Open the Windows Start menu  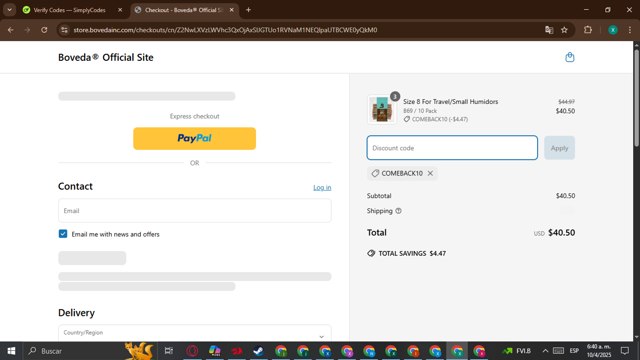(11, 351)
